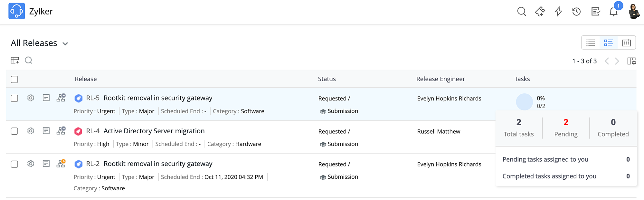Switch to the classic list view
Viewport: 644px width, 200px height.
(x=591, y=43)
